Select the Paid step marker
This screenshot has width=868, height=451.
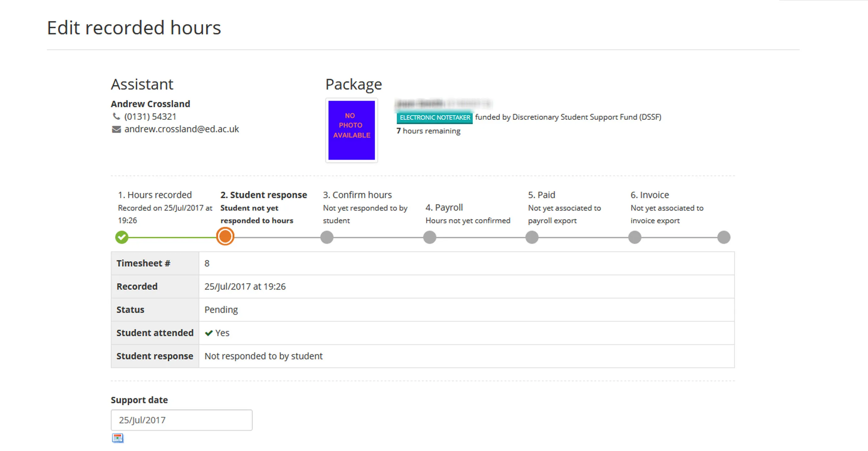click(x=532, y=237)
